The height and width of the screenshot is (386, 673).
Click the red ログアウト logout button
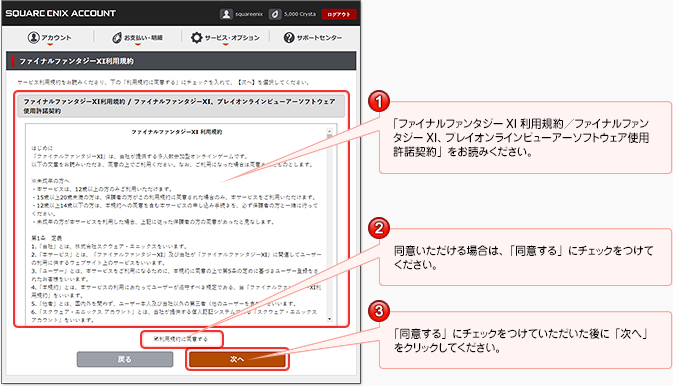pos(339,14)
